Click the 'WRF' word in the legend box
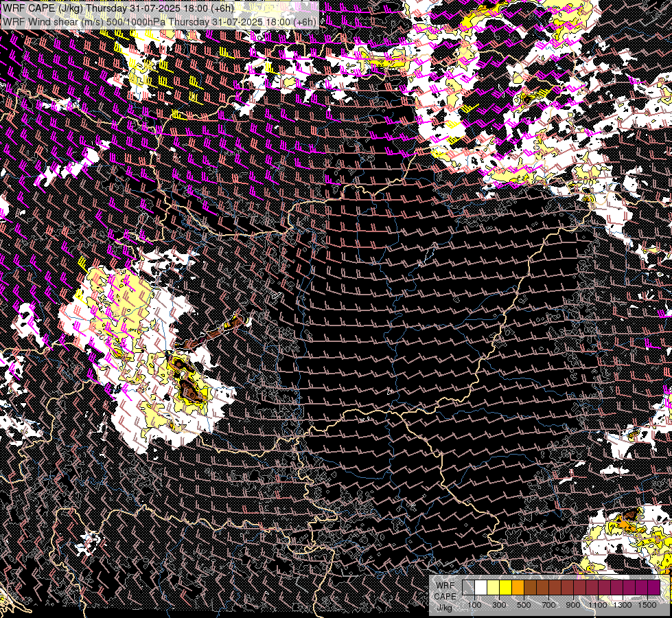The image size is (672, 618). 445,586
